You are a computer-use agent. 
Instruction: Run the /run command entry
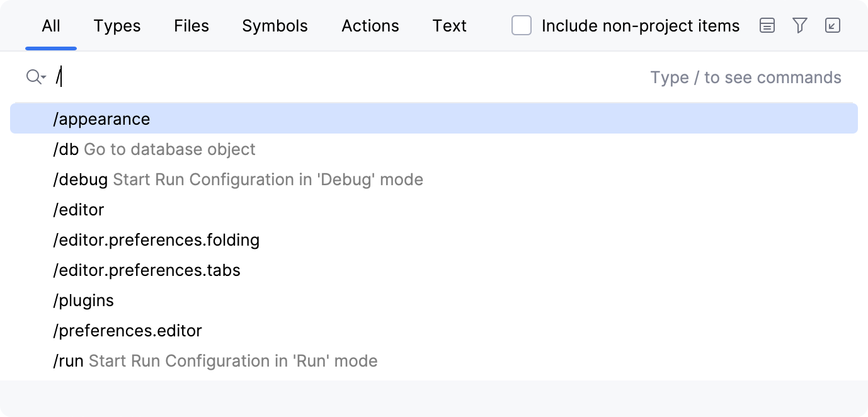coord(214,360)
